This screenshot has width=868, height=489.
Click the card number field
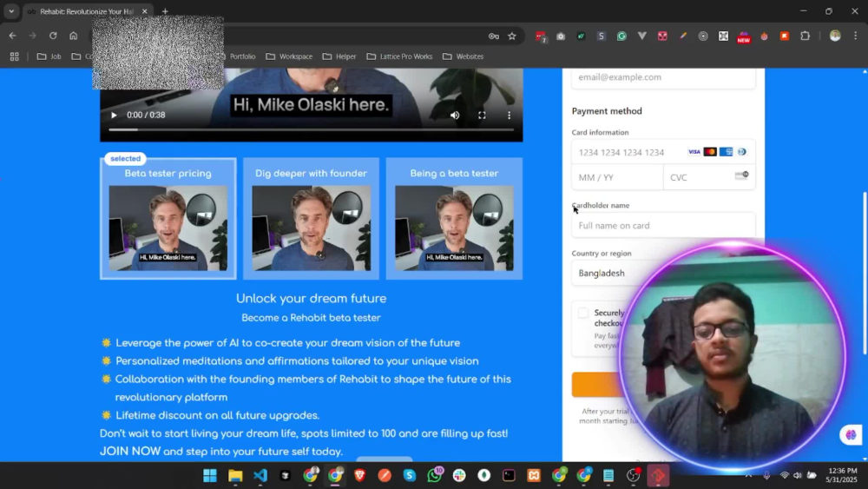(x=663, y=152)
